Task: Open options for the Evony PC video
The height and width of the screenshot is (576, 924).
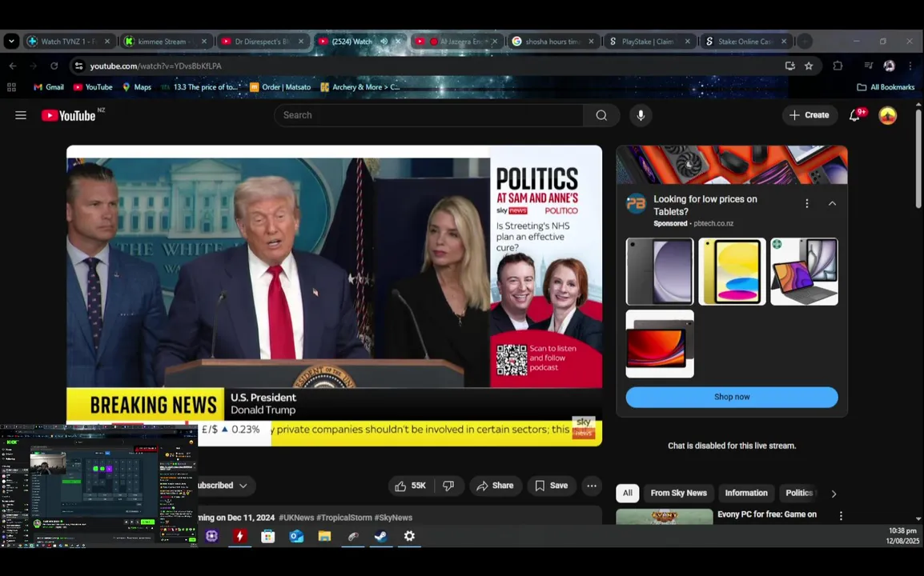Action: tap(841, 516)
